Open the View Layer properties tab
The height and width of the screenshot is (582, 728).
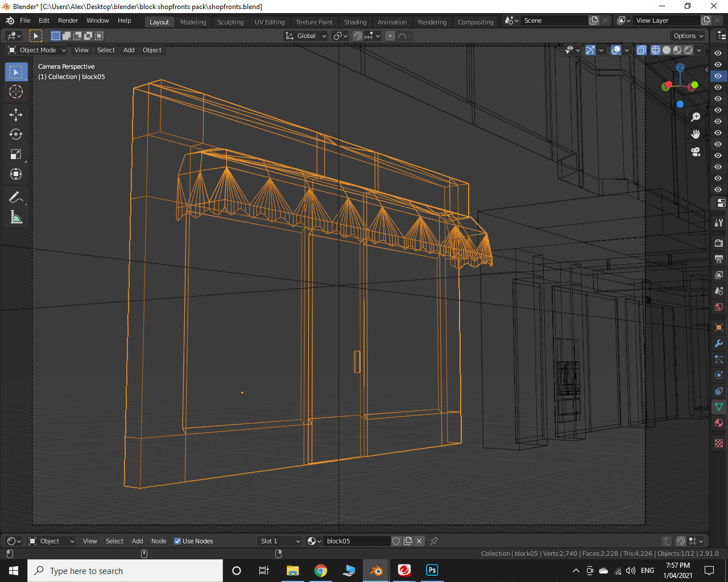[x=719, y=275]
